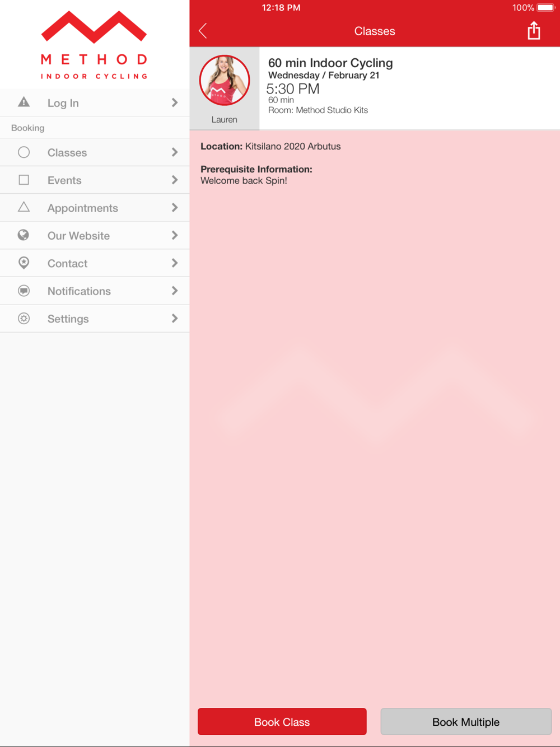Click the square icon beside Events
This screenshot has width=560, height=747.
point(24,180)
